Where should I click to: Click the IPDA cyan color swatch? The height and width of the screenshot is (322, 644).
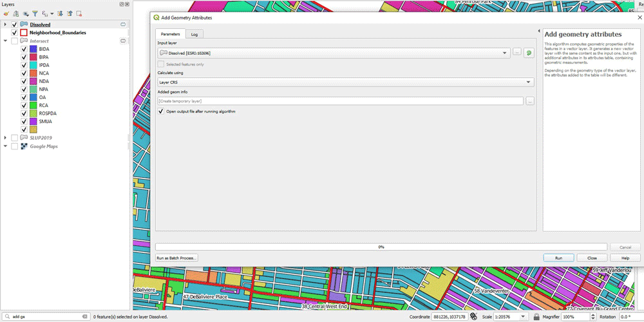[33, 65]
